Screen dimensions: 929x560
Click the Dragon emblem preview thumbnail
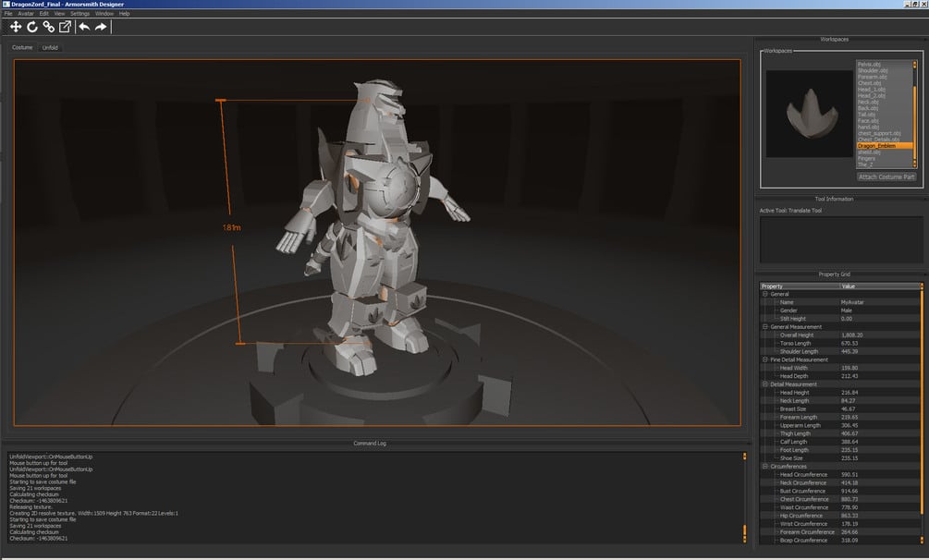810,114
